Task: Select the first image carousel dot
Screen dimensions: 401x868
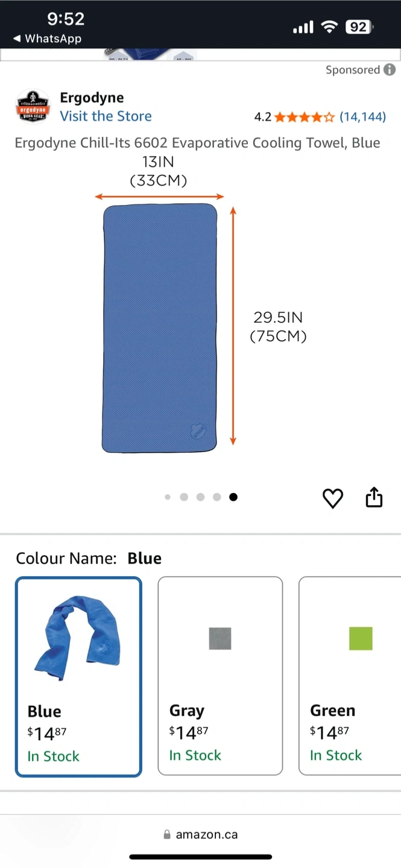Action: tap(168, 497)
